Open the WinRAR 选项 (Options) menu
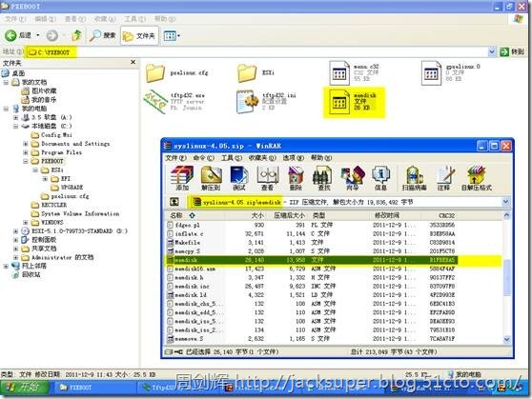532x399 pixels. [293, 158]
